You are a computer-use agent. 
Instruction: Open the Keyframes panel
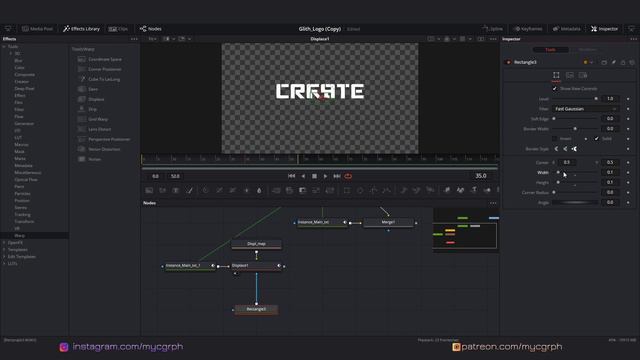pos(528,29)
